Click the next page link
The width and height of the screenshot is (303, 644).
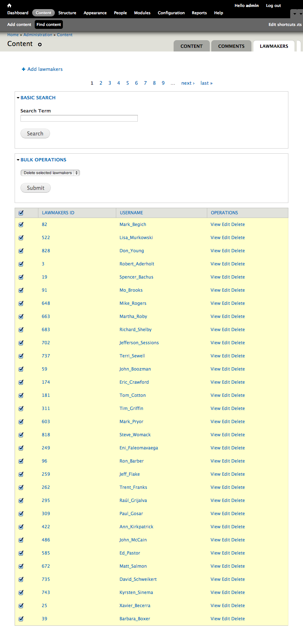tap(188, 83)
